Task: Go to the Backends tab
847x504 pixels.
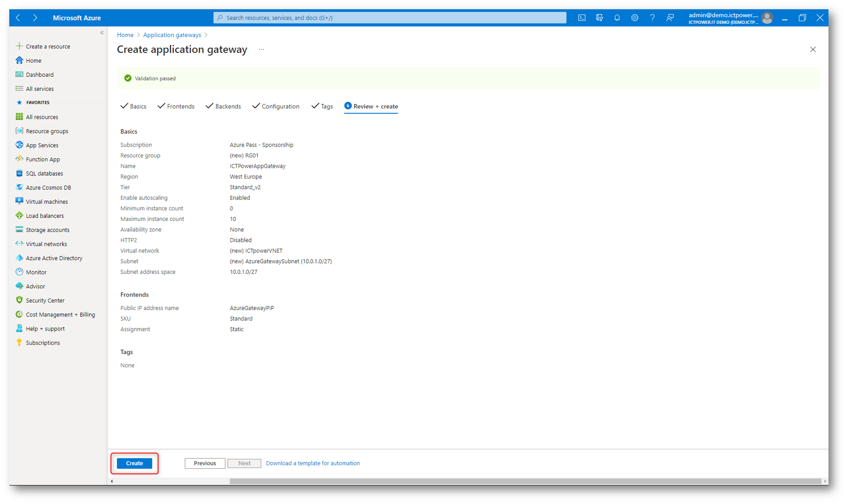Action: tap(223, 106)
